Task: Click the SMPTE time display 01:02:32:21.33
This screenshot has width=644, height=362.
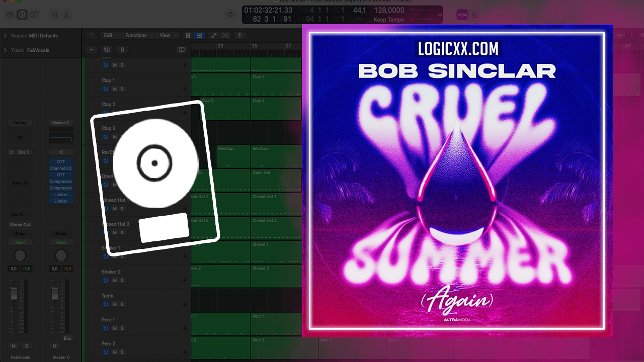Action: [268, 10]
